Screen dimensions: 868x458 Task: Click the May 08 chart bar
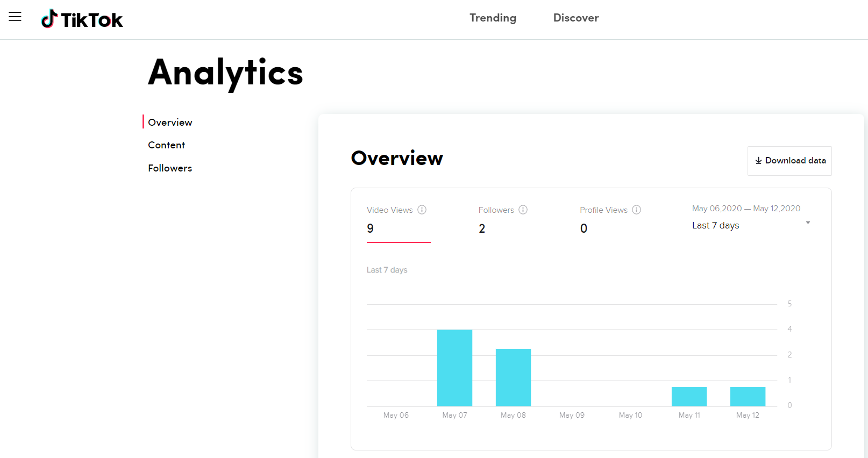(513, 377)
